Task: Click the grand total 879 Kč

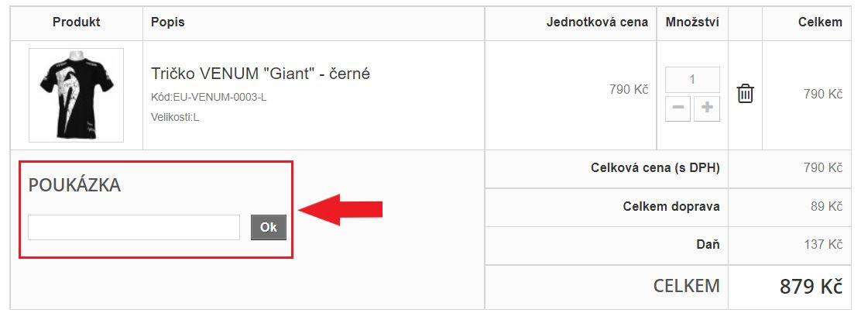Action: point(810,287)
